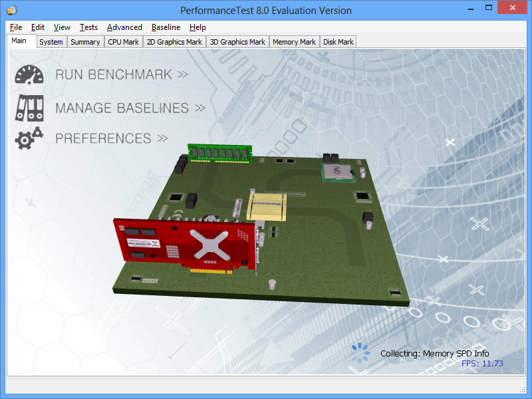Click the FPS counter text
This screenshot has width=532, height=399.
pyautogui.click(x=482, y=363)
